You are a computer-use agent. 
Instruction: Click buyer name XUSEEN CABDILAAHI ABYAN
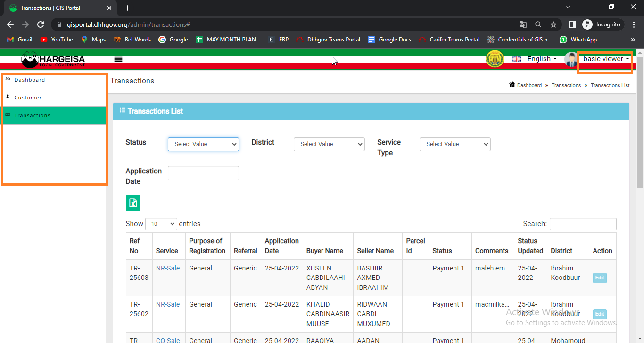[325, 278]
